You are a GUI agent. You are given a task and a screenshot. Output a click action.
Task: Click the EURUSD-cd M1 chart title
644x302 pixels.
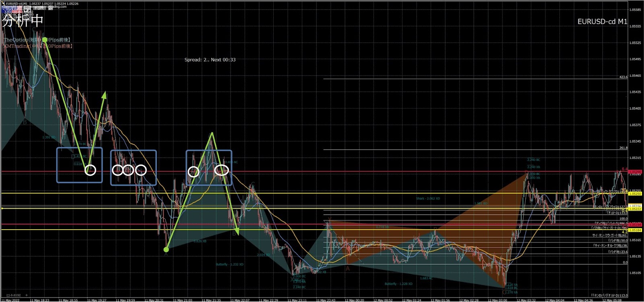pos(602,21)
